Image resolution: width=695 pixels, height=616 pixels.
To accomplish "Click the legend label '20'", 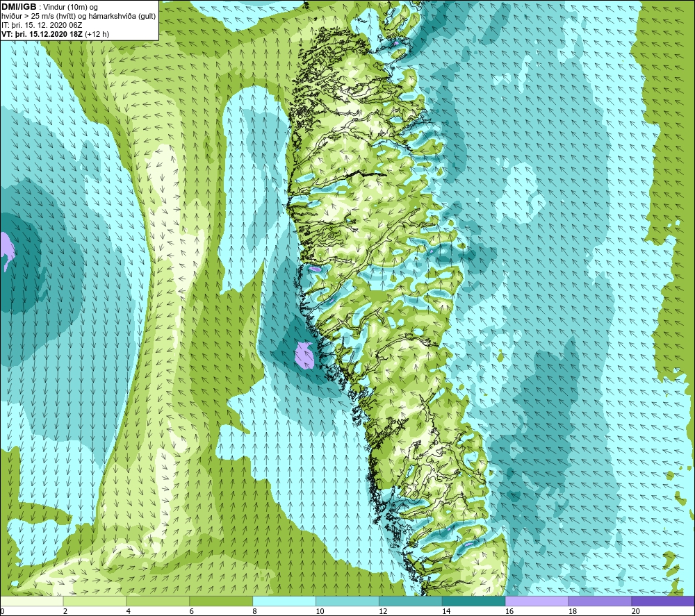I will pyautogui.click(x=636, y=611).
